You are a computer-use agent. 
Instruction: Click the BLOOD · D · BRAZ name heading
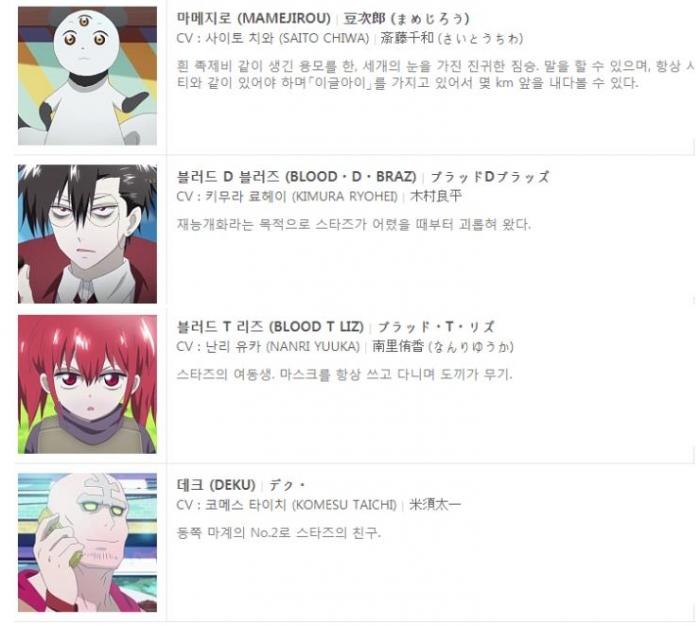pyautogui.click(x=296, y=177)
